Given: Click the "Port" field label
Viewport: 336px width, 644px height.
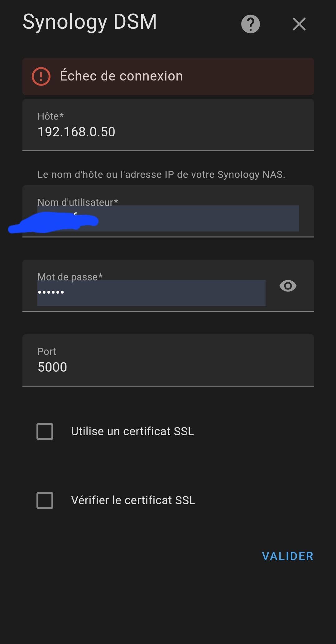Looking at the screenshot, I should tap(47, 352).
